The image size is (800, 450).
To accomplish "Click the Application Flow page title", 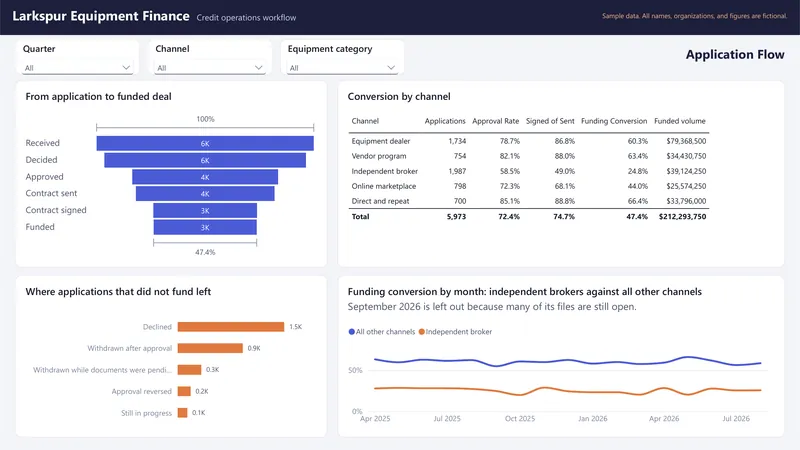I will 735,55.
